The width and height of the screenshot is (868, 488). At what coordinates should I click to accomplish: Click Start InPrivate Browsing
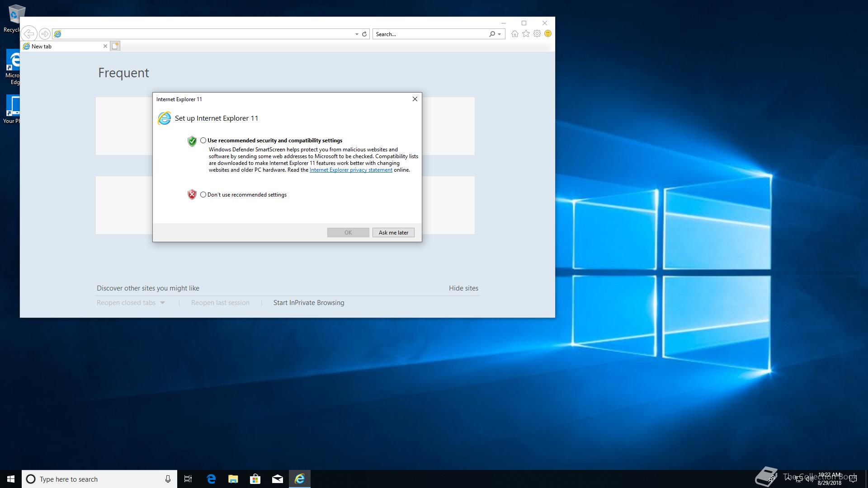(x=309, y=303)
